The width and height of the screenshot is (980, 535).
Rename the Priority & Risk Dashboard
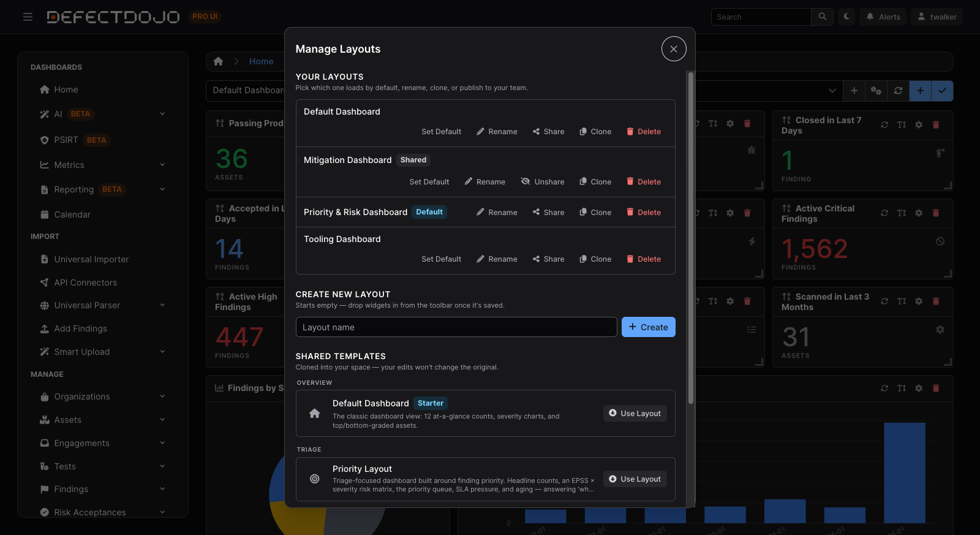point(497,213)
